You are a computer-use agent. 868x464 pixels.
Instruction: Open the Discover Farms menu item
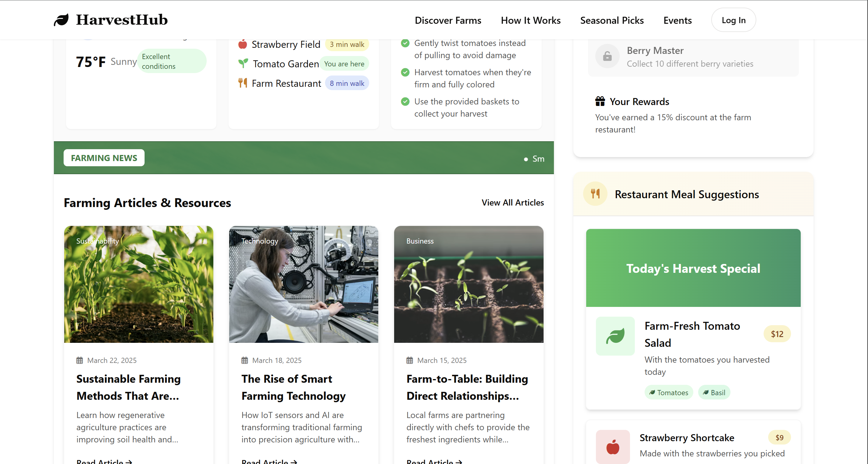coord(448,20)
